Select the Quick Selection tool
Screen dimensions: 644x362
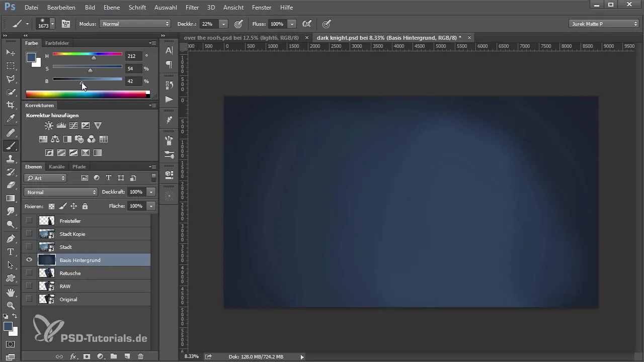(x=10, y=92)
